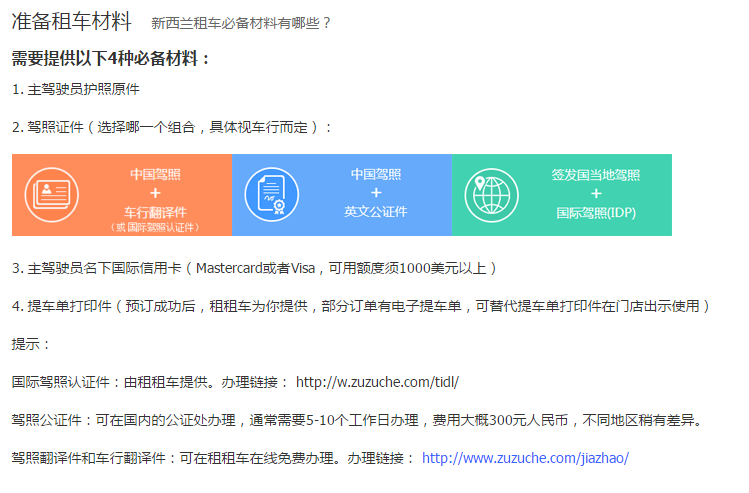Click 签发国当地驾照 in the green card
Viewport: 749px width, 493px height.
[596, 174]
